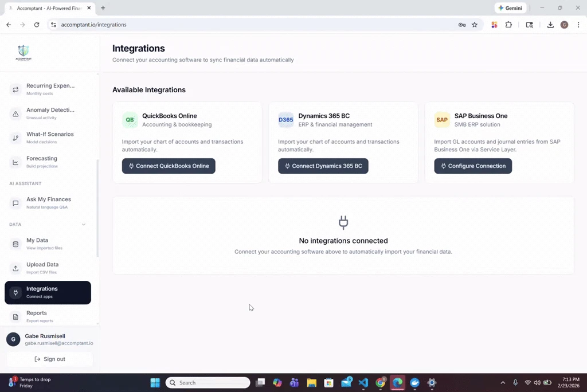Viewport: 587px width, 392px height.
Task: Click the sidebar vertical scrollbar
Action: (x=97, y=208)
